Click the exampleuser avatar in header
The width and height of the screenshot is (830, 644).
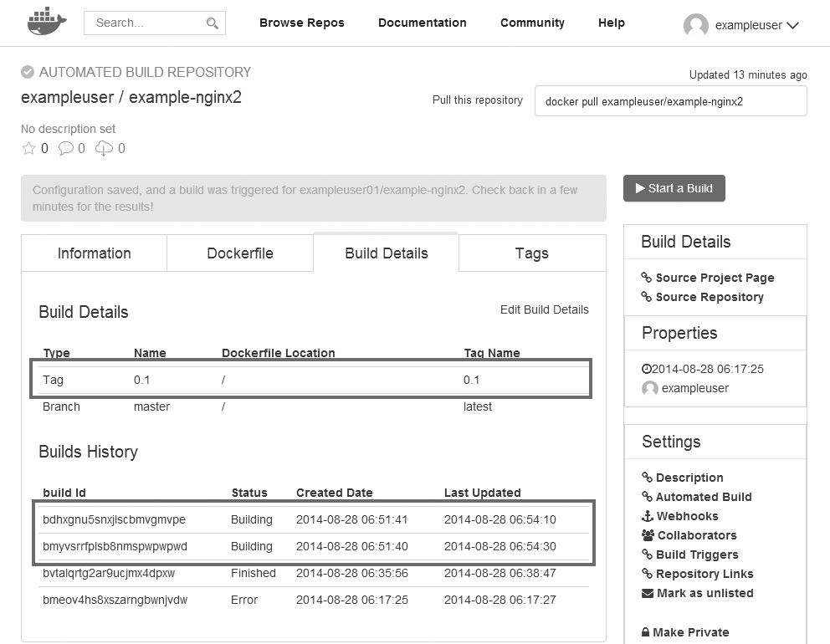[696, 25]
